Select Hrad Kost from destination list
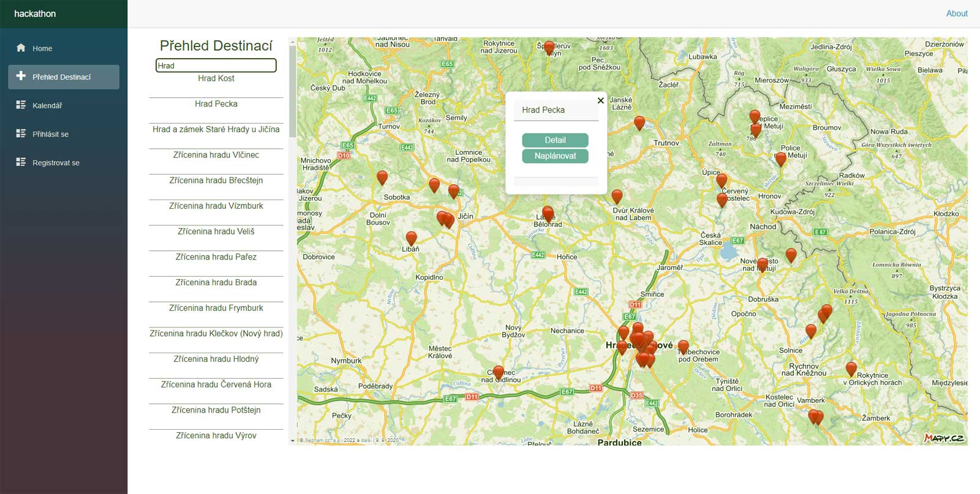The width and height of the screenshot is (980, 494). tap(216, 78)
